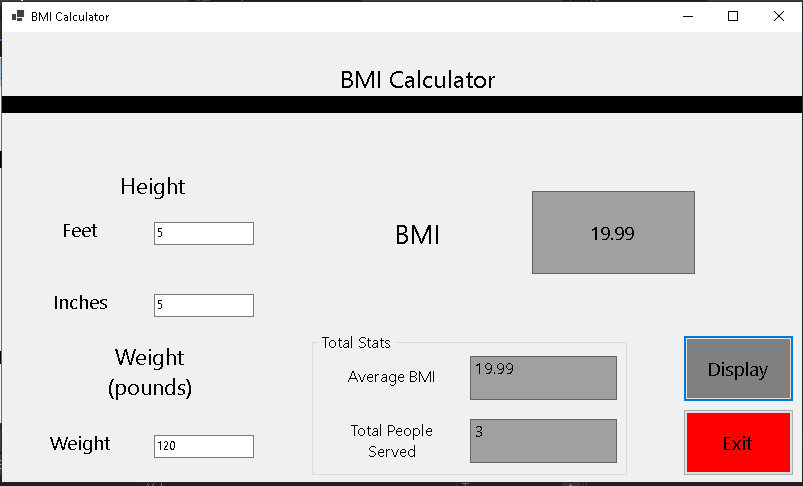Click the Weight pounds input field
803x486 pixels.
tap(203, 446)
